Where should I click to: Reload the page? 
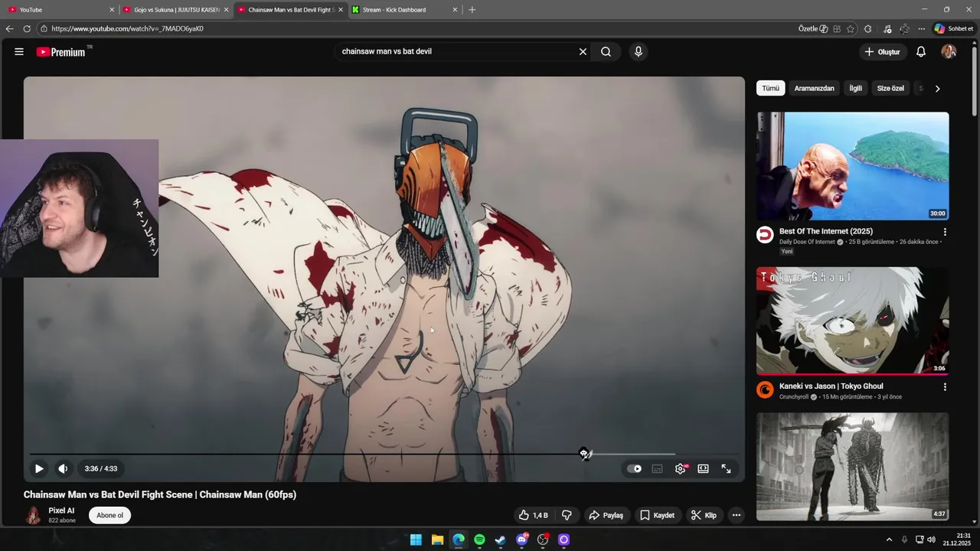27,28
